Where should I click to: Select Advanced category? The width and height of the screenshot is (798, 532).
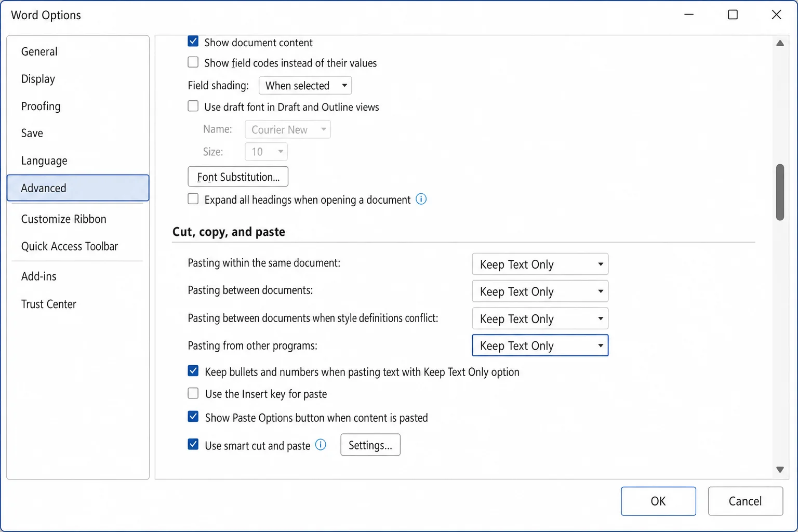click(78, 188)
